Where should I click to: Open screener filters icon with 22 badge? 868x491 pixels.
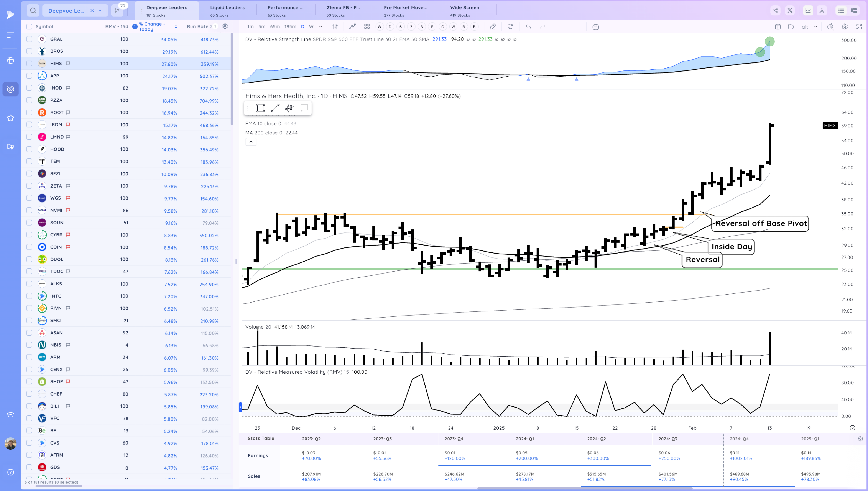(x=117, y=10)
